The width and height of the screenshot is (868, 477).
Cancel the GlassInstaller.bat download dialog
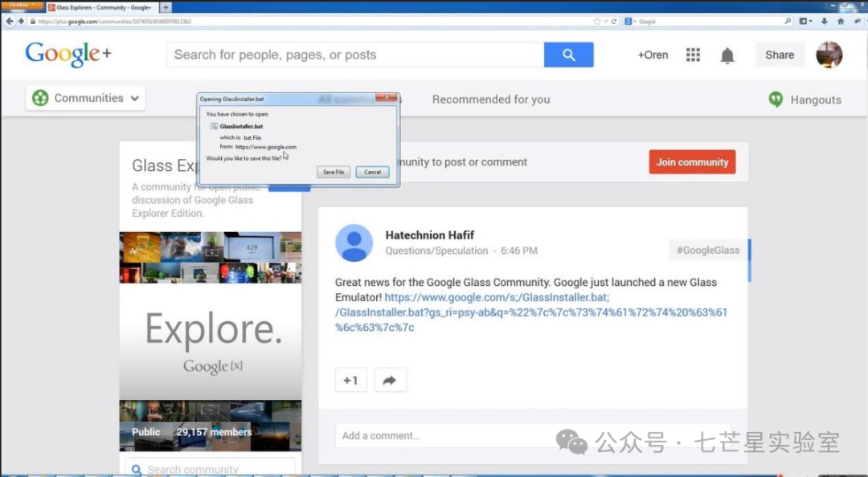click(372, 172)
